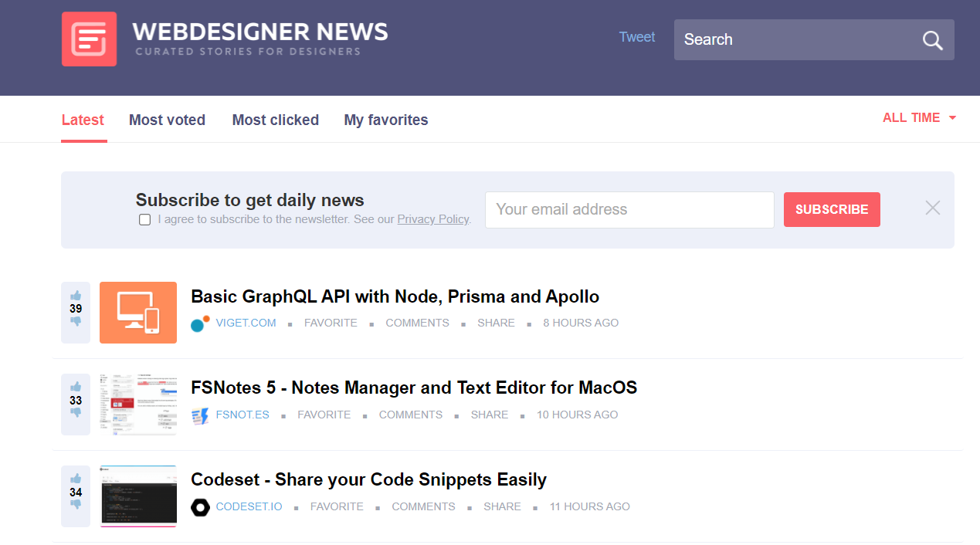Click the Tweet link

coord(637,37)
